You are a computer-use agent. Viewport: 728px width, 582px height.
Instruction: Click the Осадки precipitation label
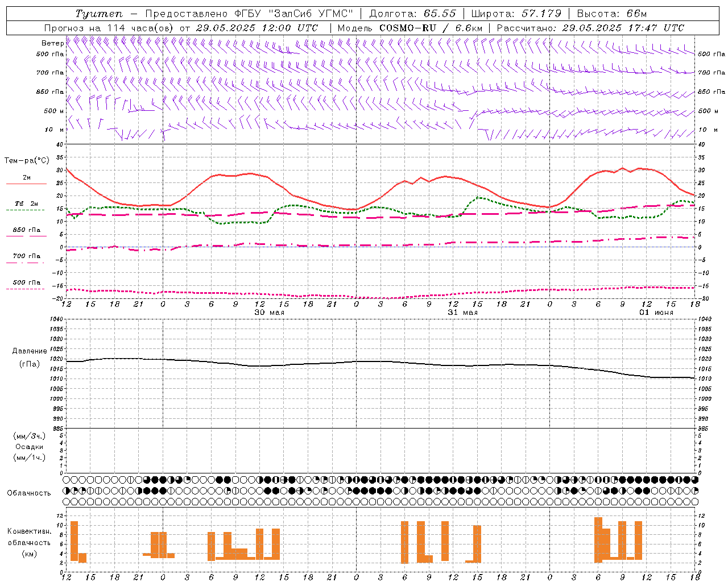30,447
